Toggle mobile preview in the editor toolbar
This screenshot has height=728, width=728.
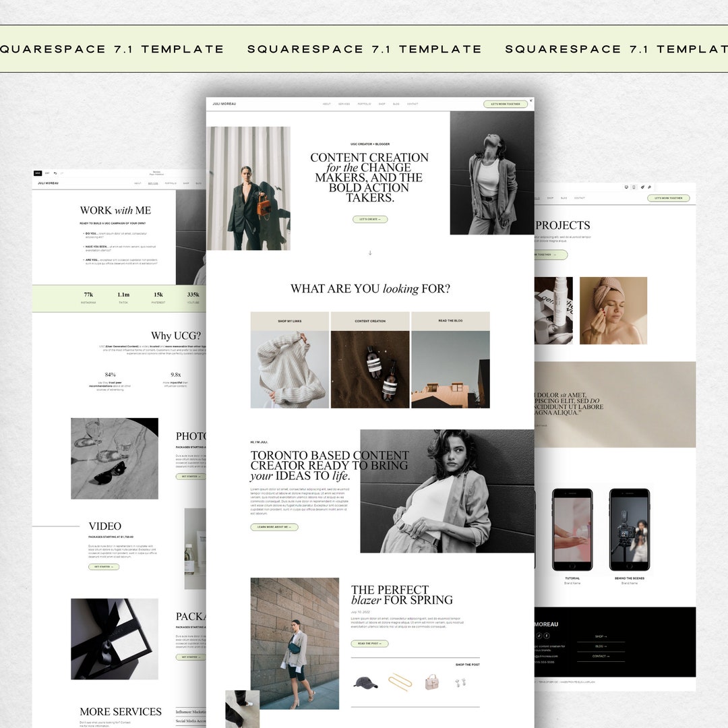634,187
